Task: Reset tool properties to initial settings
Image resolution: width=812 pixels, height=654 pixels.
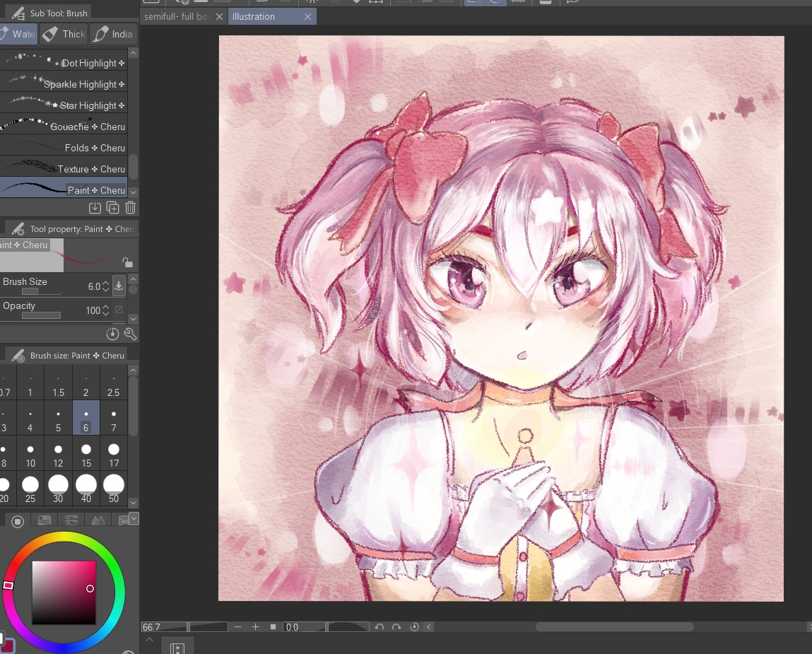Action: coord(112,334)
